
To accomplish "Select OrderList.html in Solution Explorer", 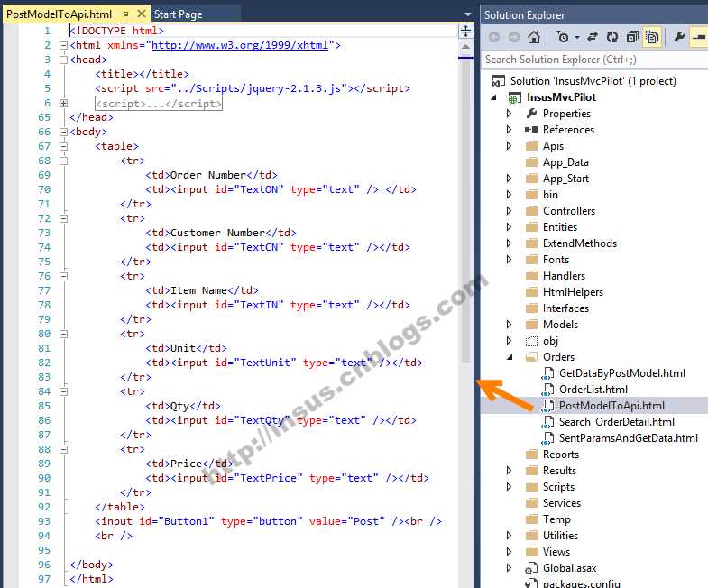I will pyautogui.click(x=593, y=390).
